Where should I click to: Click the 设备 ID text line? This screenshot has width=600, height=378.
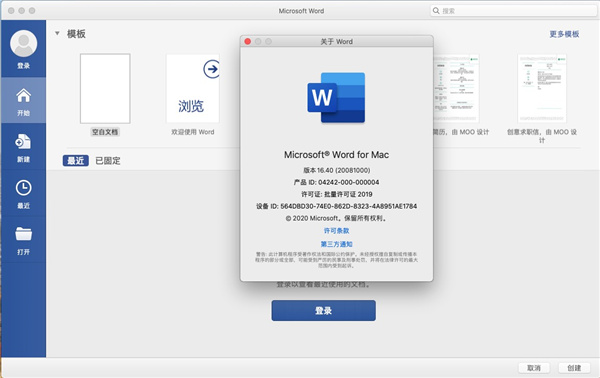[336, 206]
